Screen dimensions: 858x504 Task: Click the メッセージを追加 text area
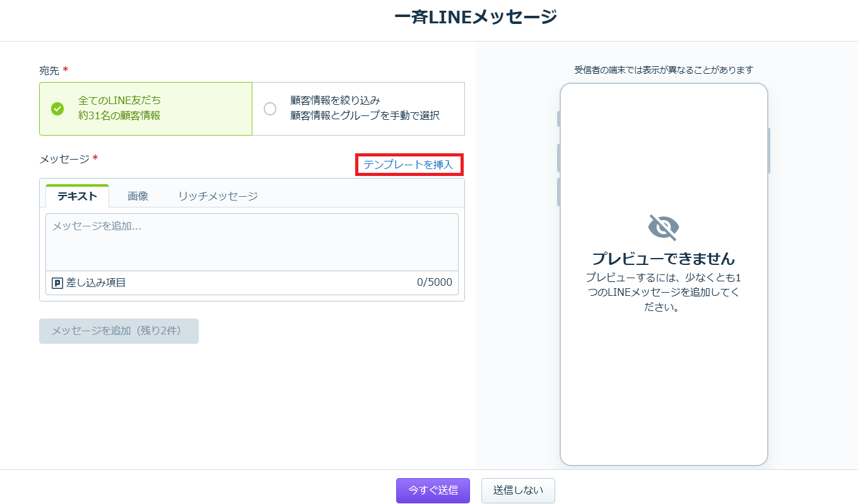tap(252, 242)
